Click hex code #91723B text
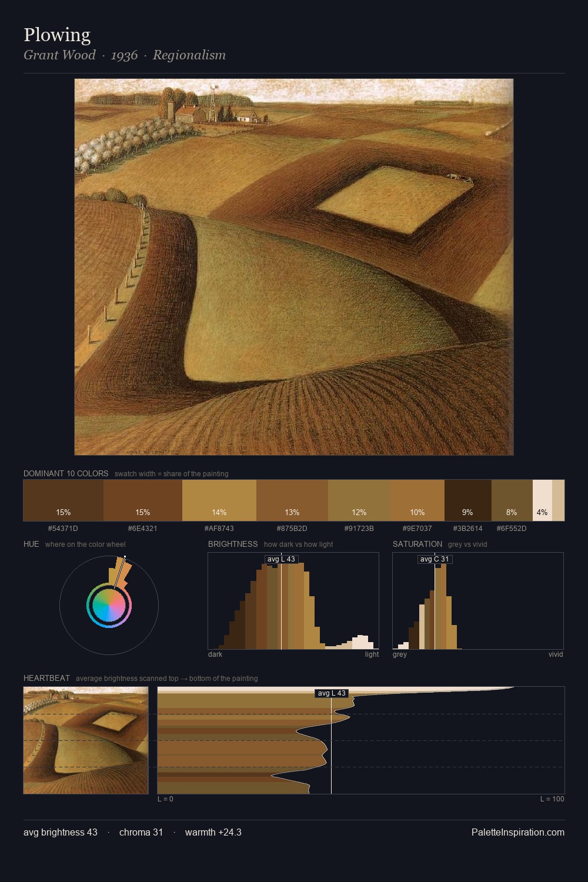588x882 pixels. [x=359, y=529]
